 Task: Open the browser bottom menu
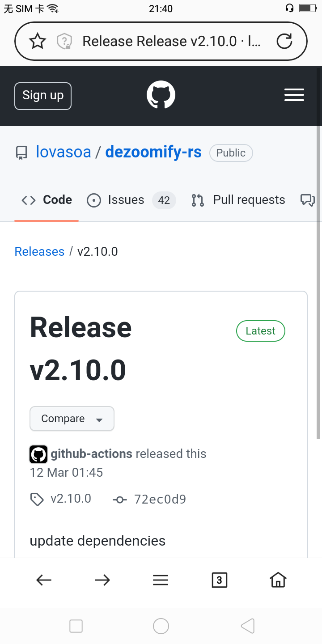click(x=161, y=580)
